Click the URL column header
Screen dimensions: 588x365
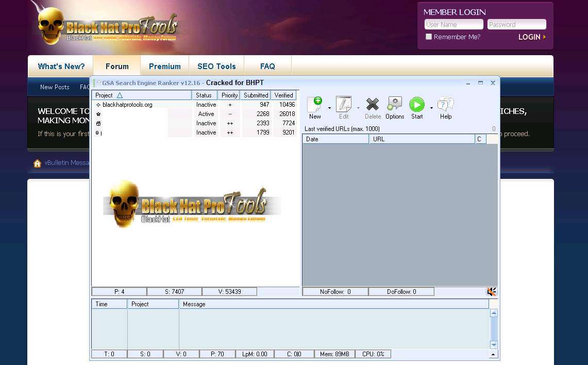[422, 139]
